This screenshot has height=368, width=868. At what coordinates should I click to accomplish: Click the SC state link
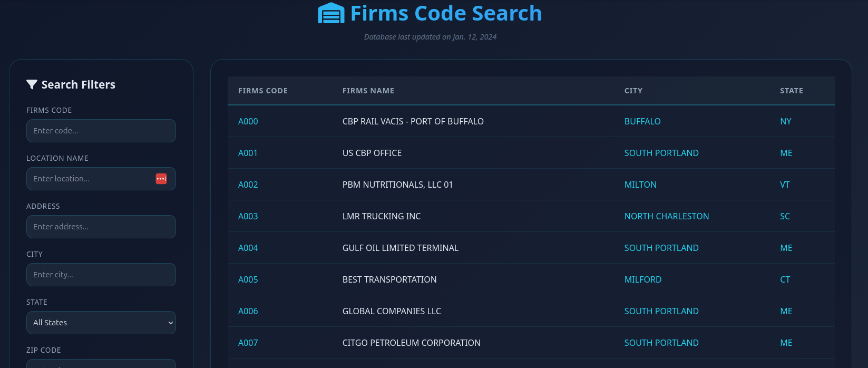[785, 216]
